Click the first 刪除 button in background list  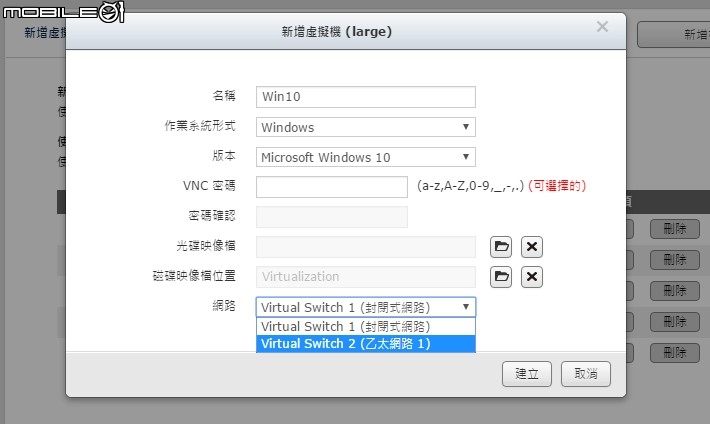675,229
